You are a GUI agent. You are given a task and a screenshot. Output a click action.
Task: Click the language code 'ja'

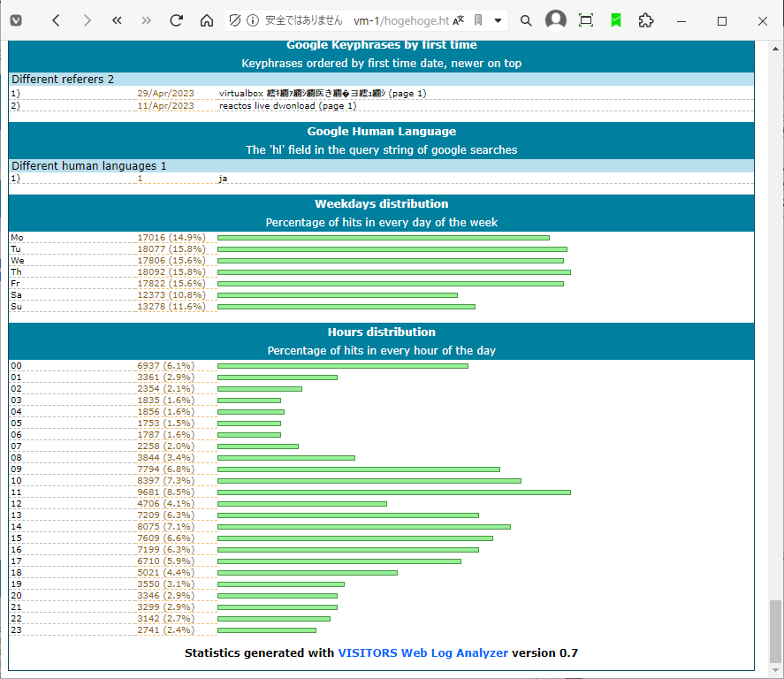[x=223, y=179]
